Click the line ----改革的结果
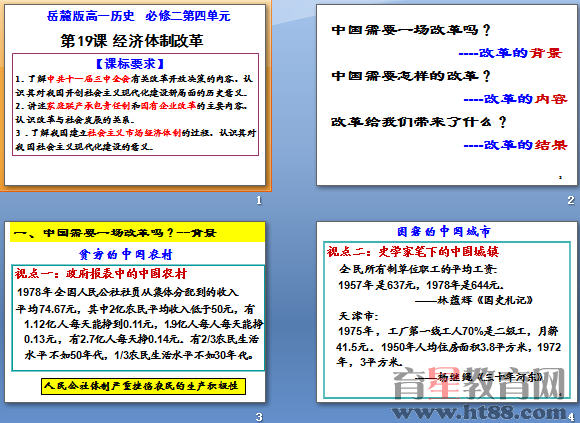580x423 pixels. coord(515,145)
